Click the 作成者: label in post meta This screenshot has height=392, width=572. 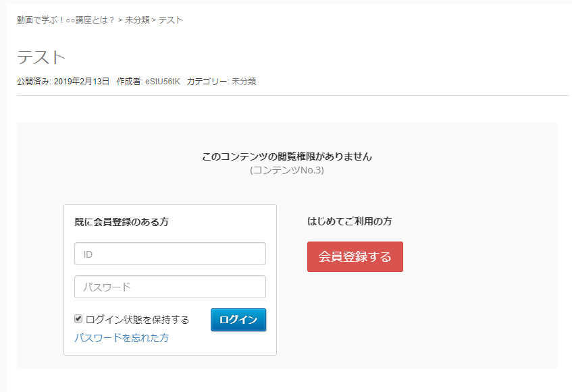click(130, 82)
